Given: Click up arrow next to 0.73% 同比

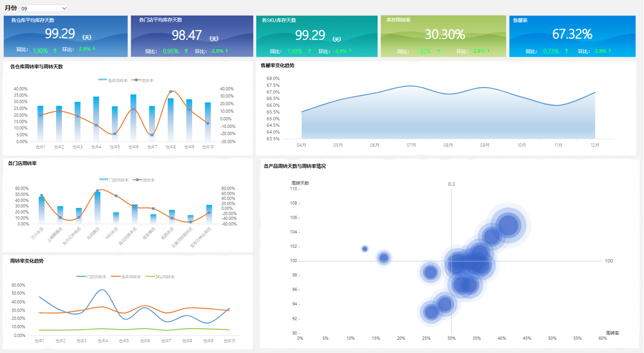Looking at the screenshot, I should click(566, 51).
